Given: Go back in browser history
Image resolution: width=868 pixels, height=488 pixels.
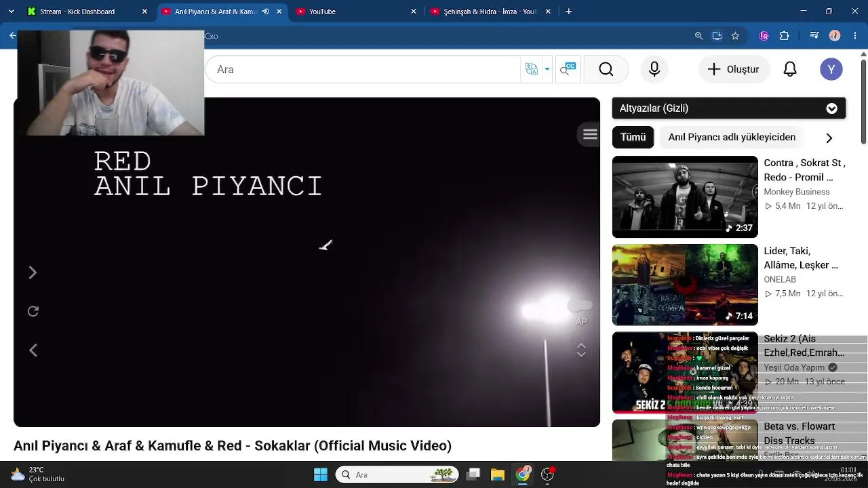Looking at the screenshot, I should (x=13, y=36).
